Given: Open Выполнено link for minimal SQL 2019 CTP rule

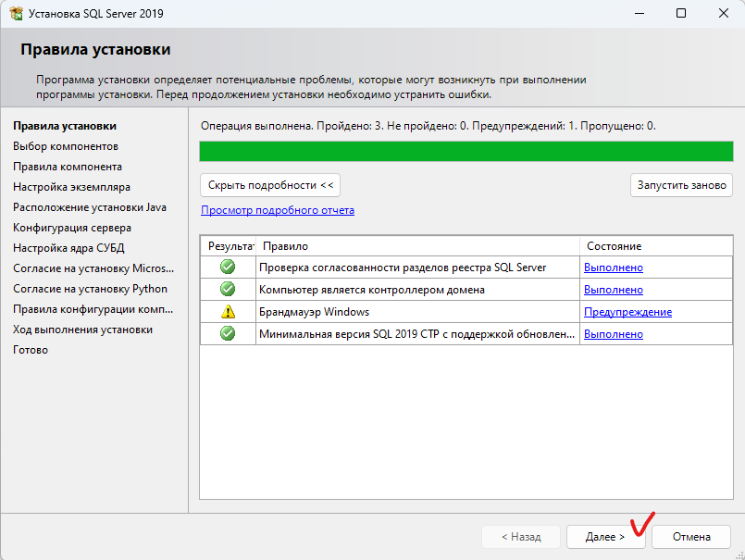Looking at the screenshot, I should click(x=614, y=334).
